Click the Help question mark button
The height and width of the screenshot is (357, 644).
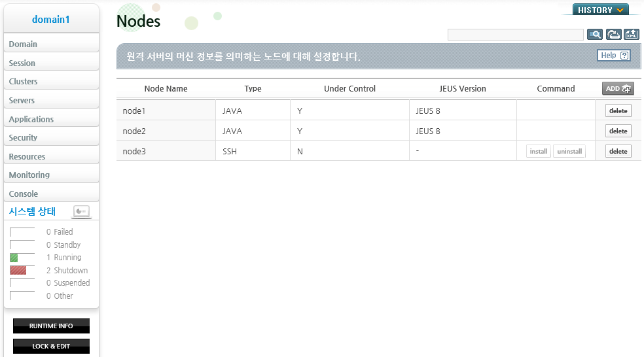tap(614, 56)
